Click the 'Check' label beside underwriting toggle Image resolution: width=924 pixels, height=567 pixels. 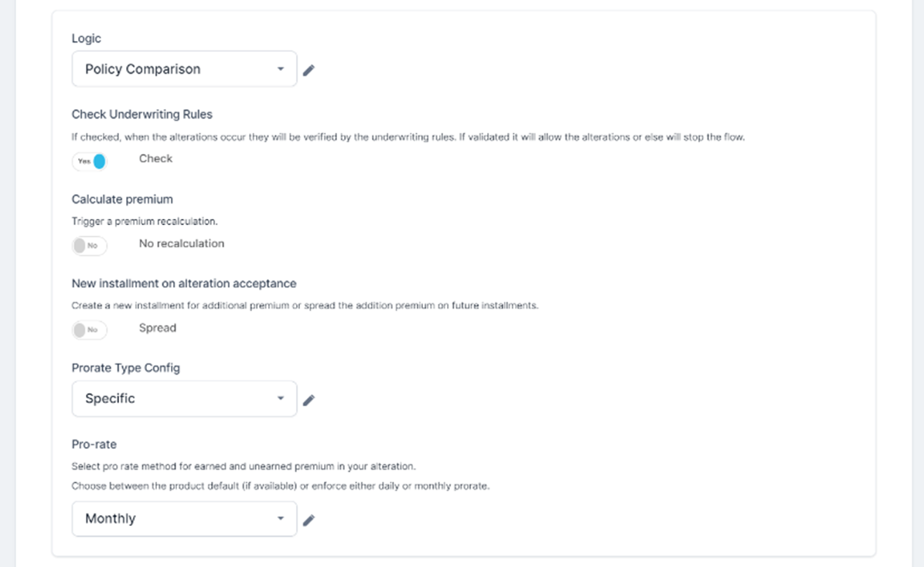(x=155, y=159)
